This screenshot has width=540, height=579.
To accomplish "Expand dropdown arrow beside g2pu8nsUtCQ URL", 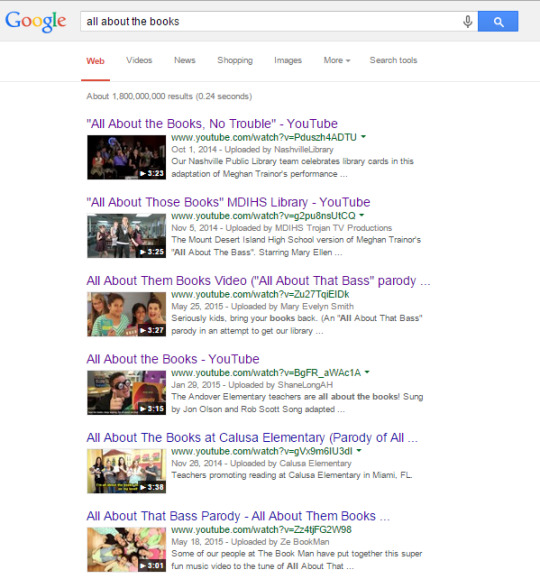I will pos(362,215).
